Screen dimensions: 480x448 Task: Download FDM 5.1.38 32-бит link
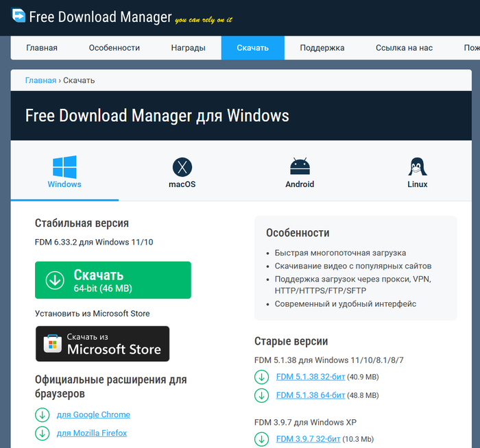pyautogui.click(x=311, y=377)
